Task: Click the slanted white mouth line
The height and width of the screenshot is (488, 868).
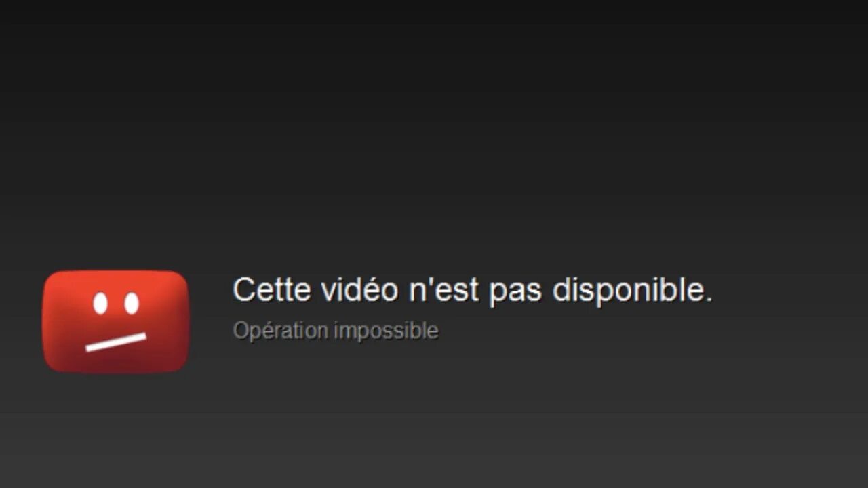Action: coord(116,342)
